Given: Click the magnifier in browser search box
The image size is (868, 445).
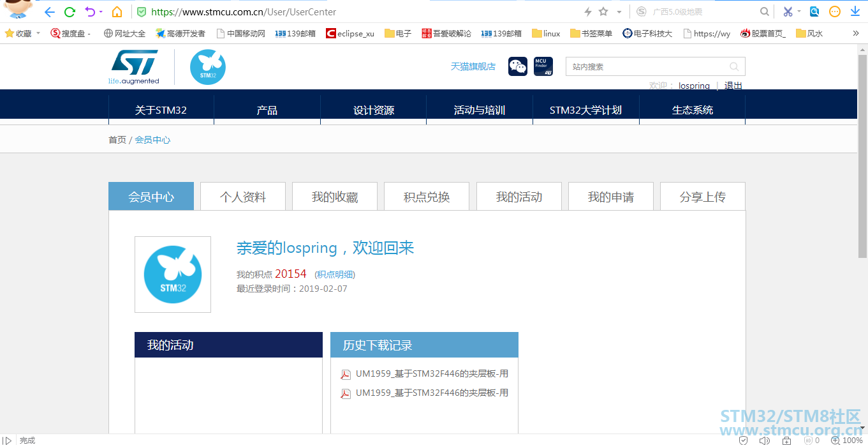Looking at the screenshot, I should pos(765,11).
